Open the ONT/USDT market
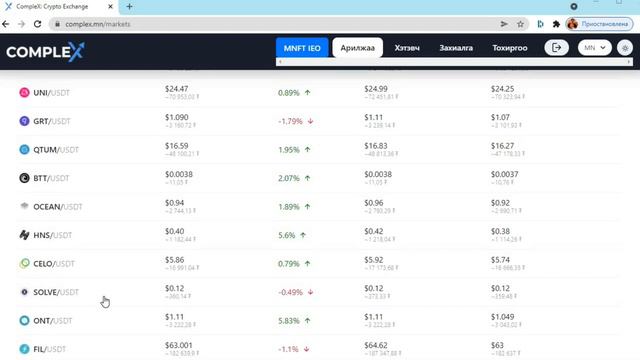 53,320
